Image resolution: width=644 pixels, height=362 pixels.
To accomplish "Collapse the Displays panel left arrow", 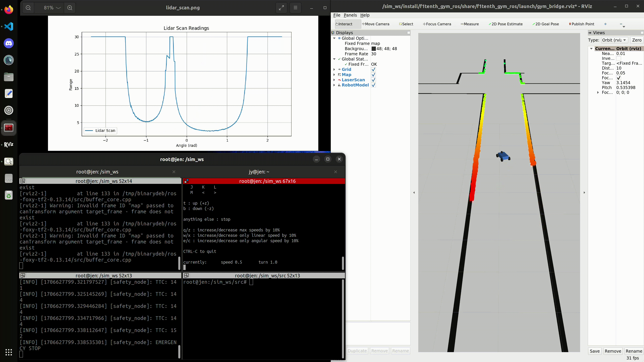I will [414, 193].
